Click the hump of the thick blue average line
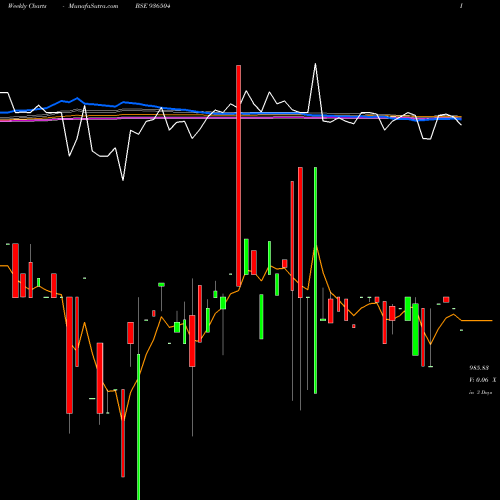 point(77,98)
